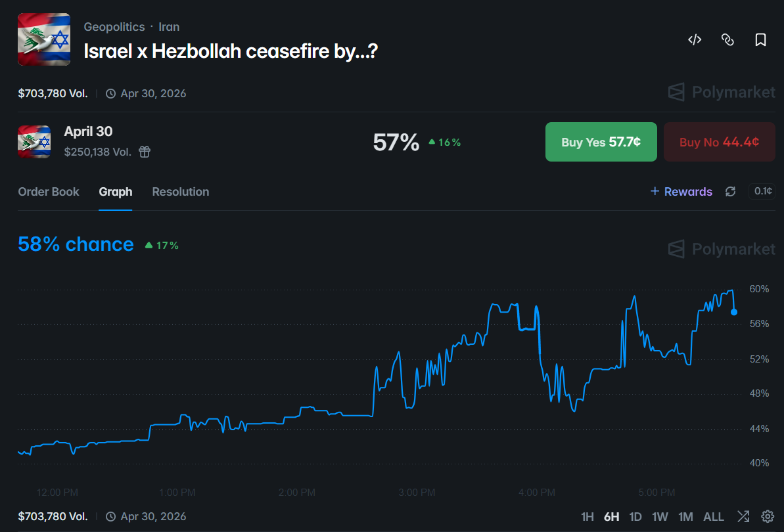Copy the market link icon

pyautogui.click(x=727, y=40)
